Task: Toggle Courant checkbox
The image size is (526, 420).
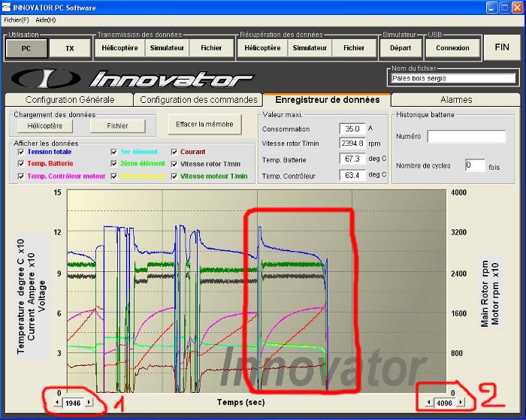Action: coord(174,152)
